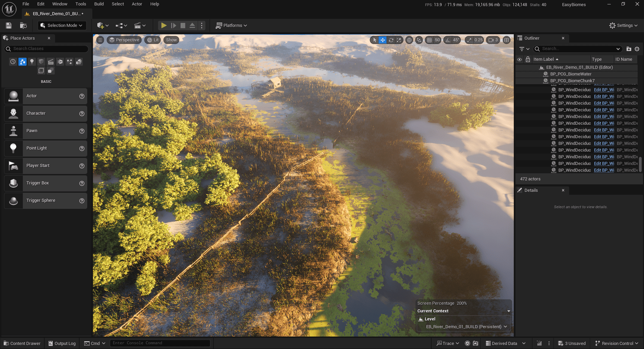Open the Build menu
The height and width of the screenshot is (349, 644).
pos(99,4)
